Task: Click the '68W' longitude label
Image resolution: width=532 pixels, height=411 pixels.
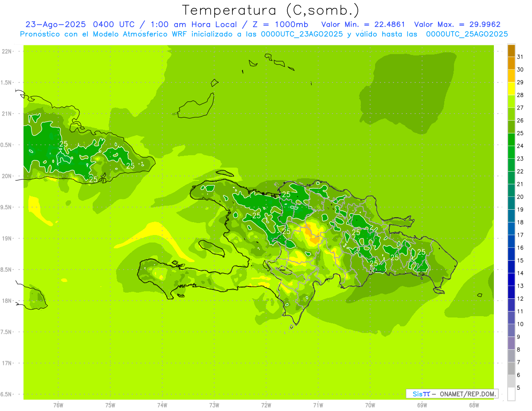Action: coord(473,405)
